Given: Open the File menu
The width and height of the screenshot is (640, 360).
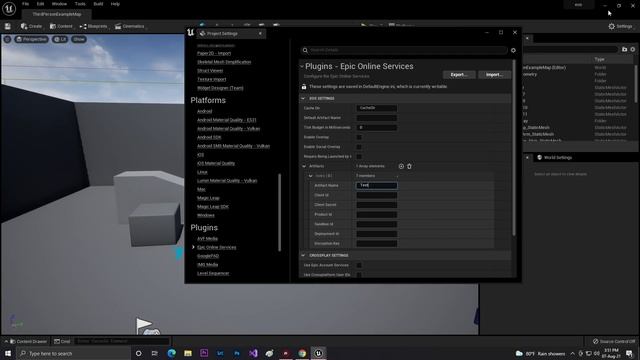Looking at the screenshot, I should (25, 4).
